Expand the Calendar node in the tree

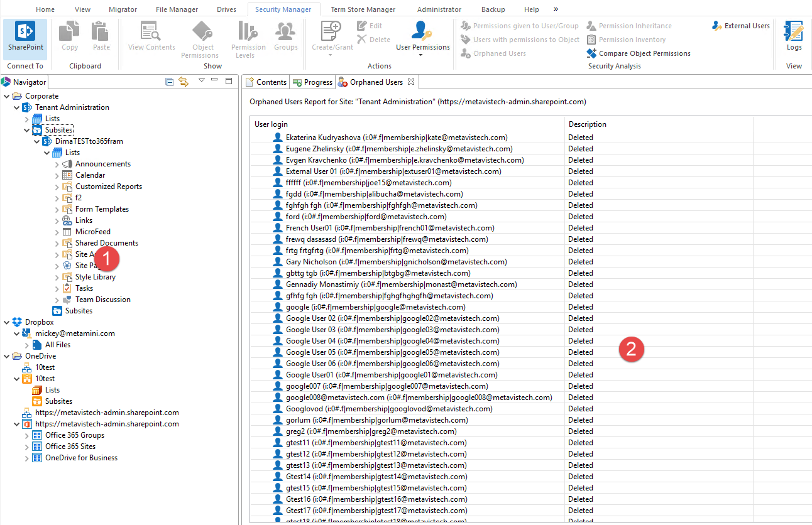(57, 175)
